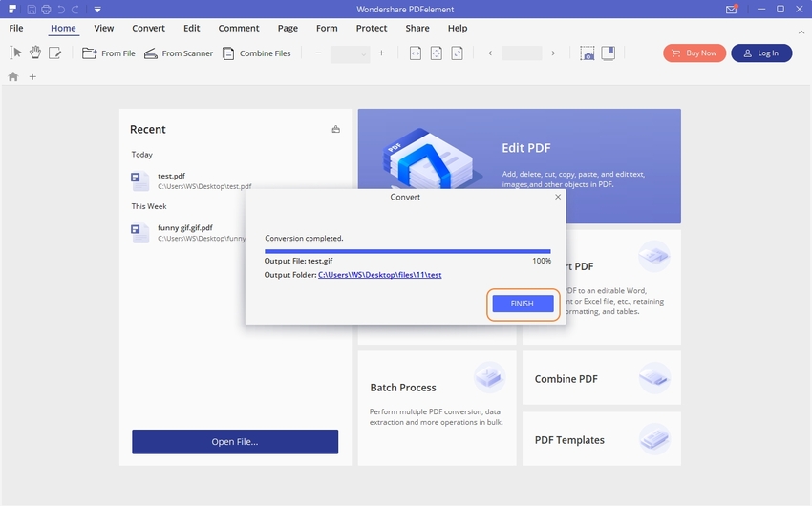Open the Comment tab
The width and height of the screenshot is (812, 506).
coord(239,28)
